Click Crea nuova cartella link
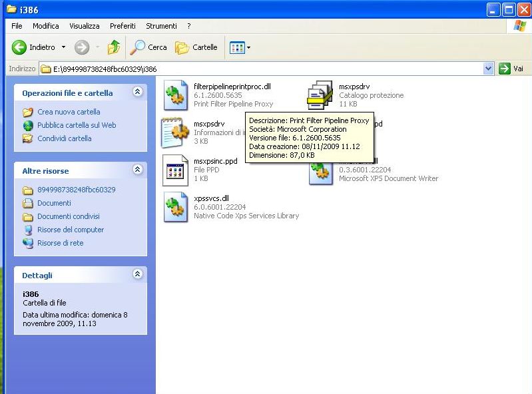Image resolution: width=532 pixels, height=394 pixels. tap(69, 112)
